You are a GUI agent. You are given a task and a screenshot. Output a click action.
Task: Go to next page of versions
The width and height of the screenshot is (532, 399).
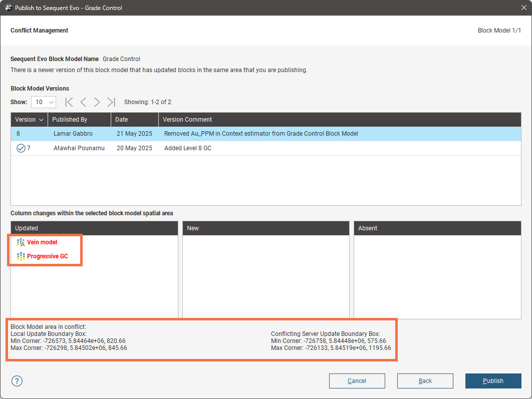[97, 102]
